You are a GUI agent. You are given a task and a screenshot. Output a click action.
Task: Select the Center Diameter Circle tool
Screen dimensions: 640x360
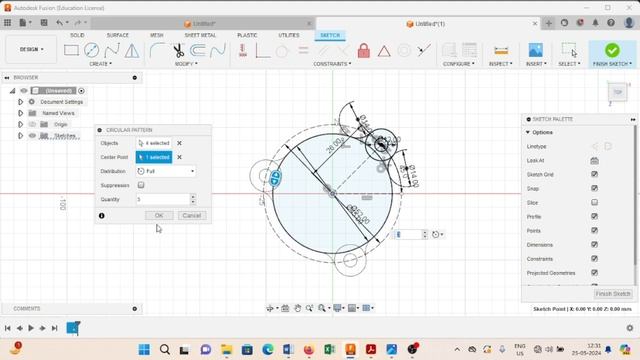click(x=91, y=50)
